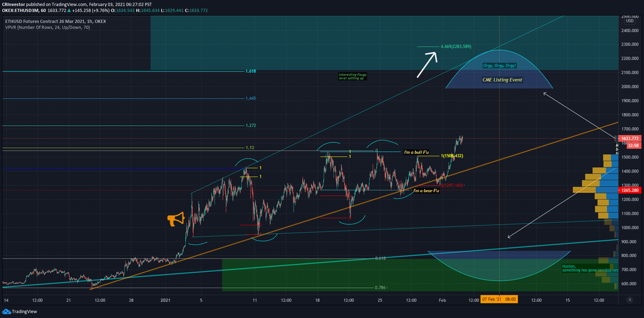Viewport: 644px width, 318px height.
Task: Select the "I'm a bull F'u" annotation
Action: point(417,153)
